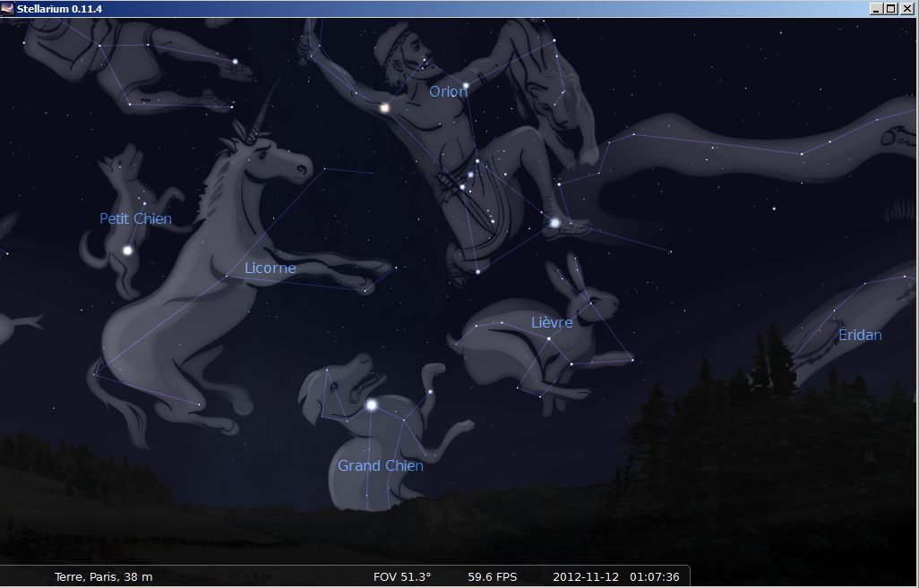The image size is (919, 588).
Task: Select Sirius, the bright star in Grand Chien
Action: (371, 405)
